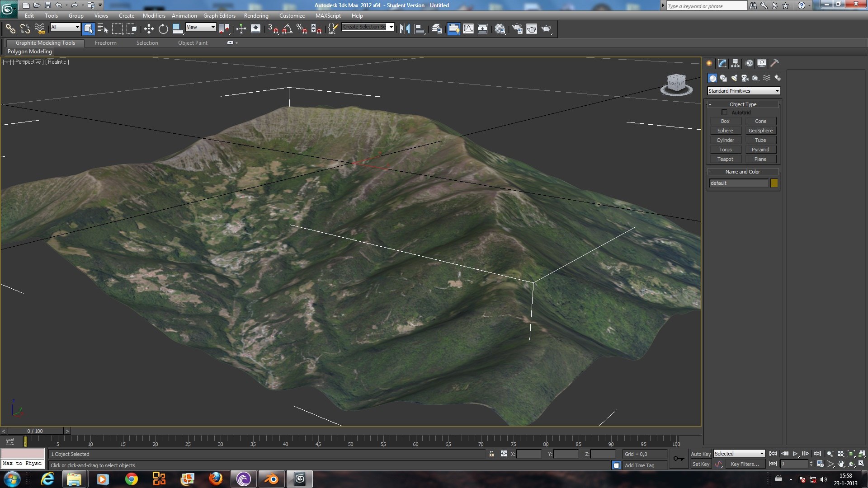Image resolution: width=868 pixels, height=488 pixels.
Task: Select the Shapes category icon
Action: click(723, 78)
